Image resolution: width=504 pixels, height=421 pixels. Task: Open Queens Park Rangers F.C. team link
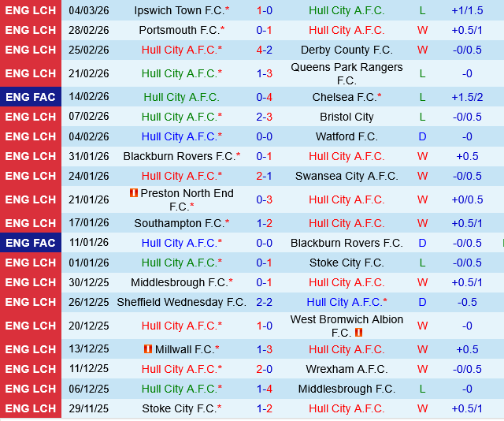346,73
